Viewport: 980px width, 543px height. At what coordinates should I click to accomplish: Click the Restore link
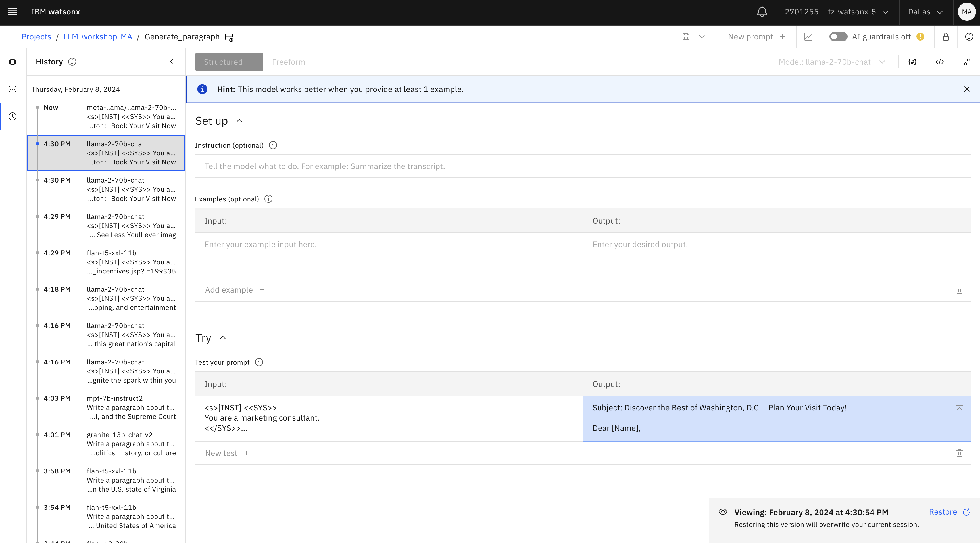tap(943, 512)
